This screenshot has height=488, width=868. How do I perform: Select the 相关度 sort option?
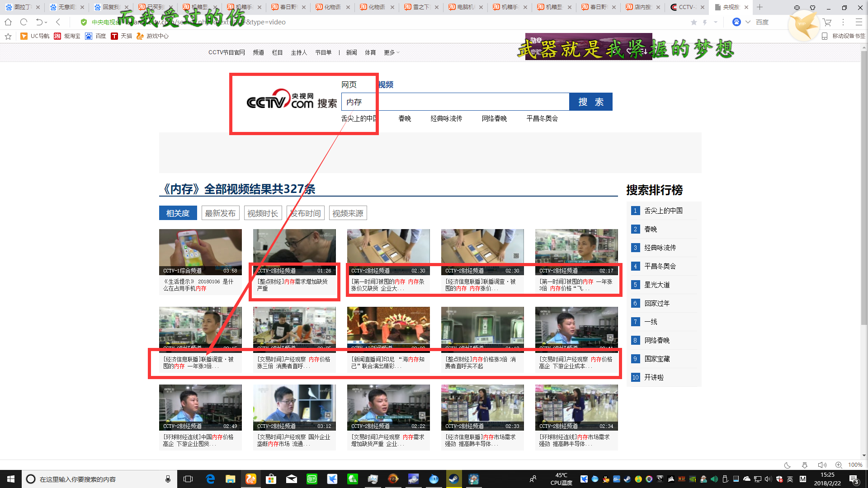[x=178, y=213]
